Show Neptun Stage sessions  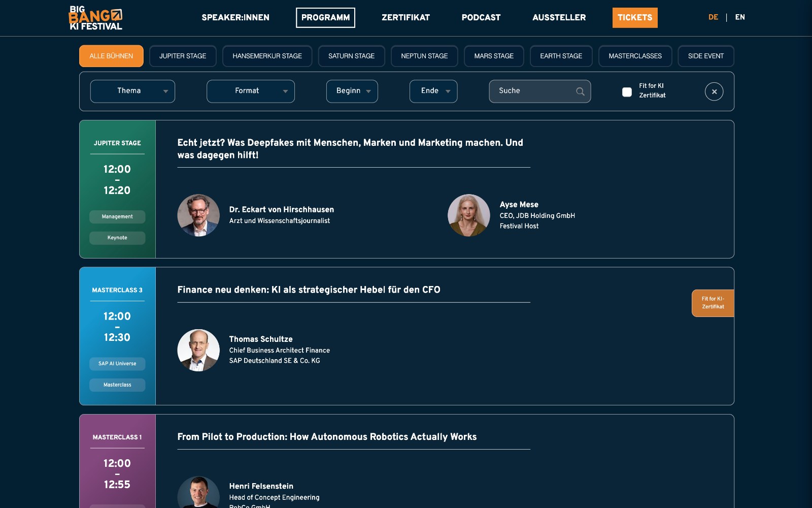coord(424,56)
